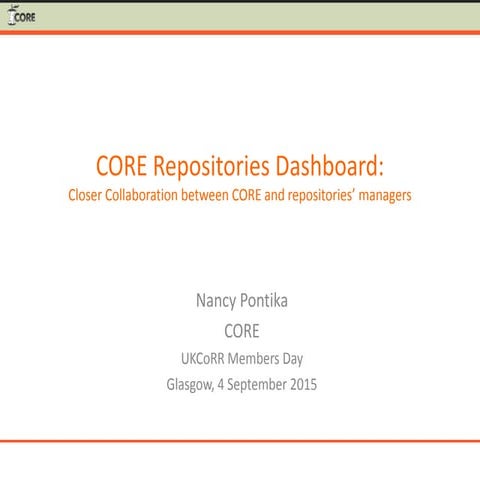This screenshot has height=480, width=480.
Task: Click the presenter name 'Nancy Pontika'
Action: (242, 301)
